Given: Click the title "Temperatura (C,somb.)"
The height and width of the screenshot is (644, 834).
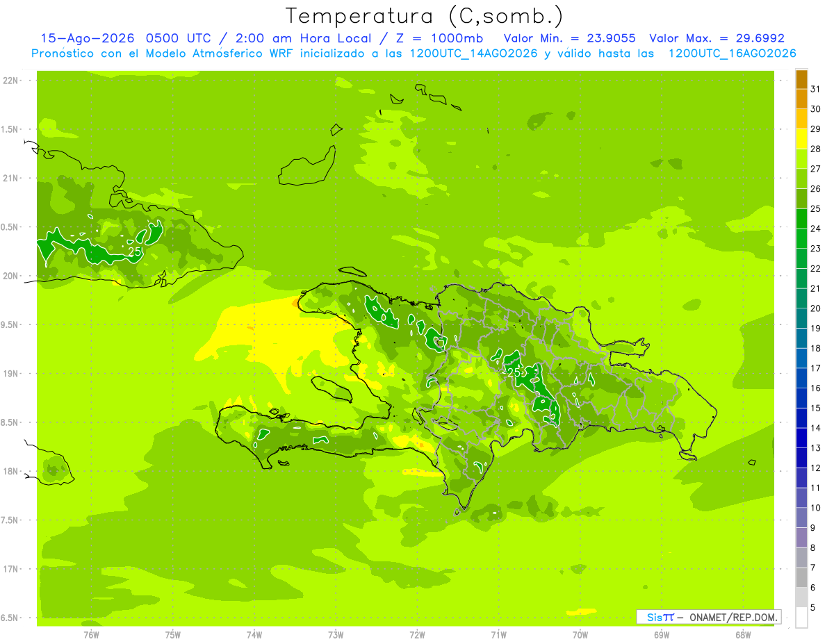Looking at the screenshot, I should 424,16.
